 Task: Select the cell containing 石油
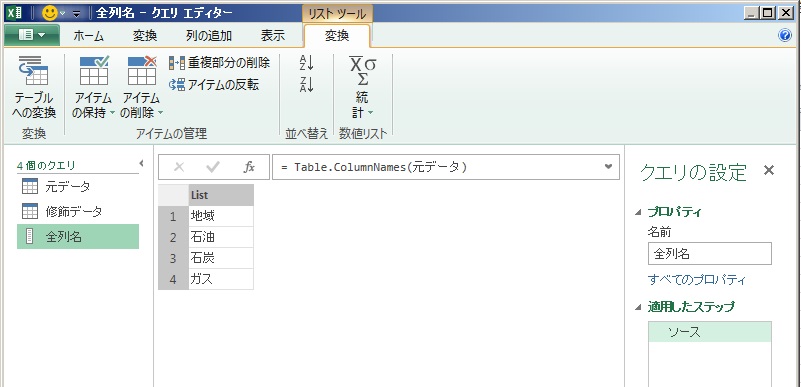click(221, 237)
